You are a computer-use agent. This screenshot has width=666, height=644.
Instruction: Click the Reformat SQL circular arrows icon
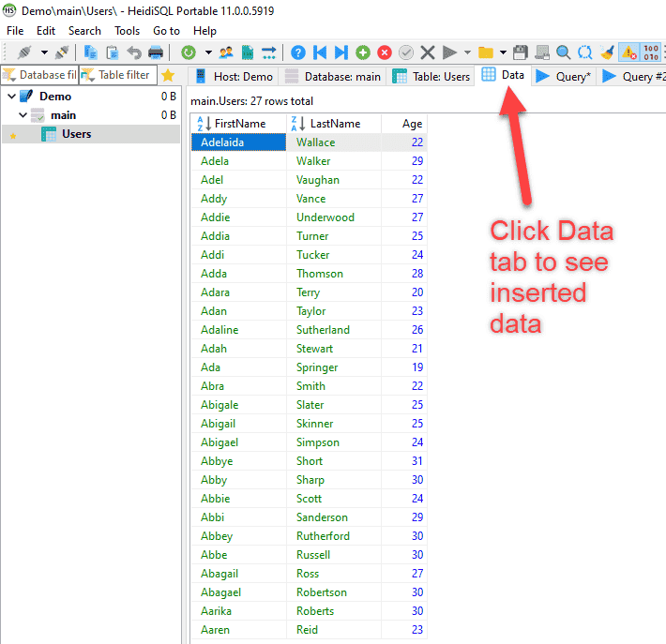click(x=585, y=52)
